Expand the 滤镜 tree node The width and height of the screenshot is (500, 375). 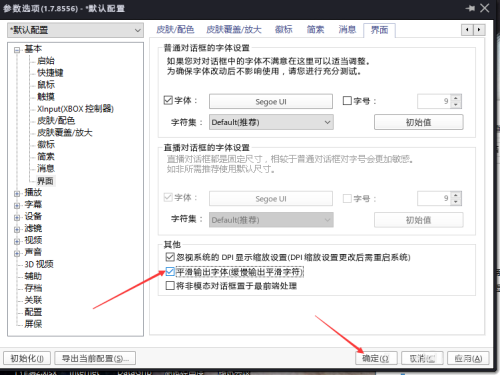point(17,230)
